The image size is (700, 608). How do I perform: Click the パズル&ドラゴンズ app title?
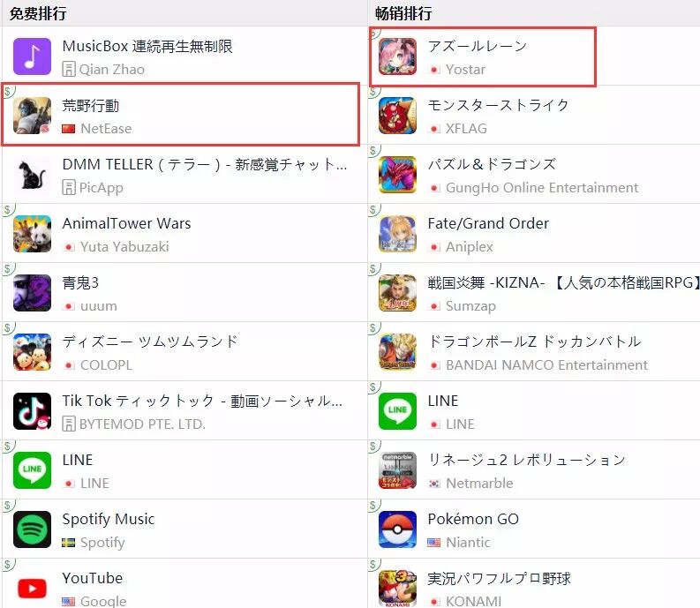[x=492, y=164]
